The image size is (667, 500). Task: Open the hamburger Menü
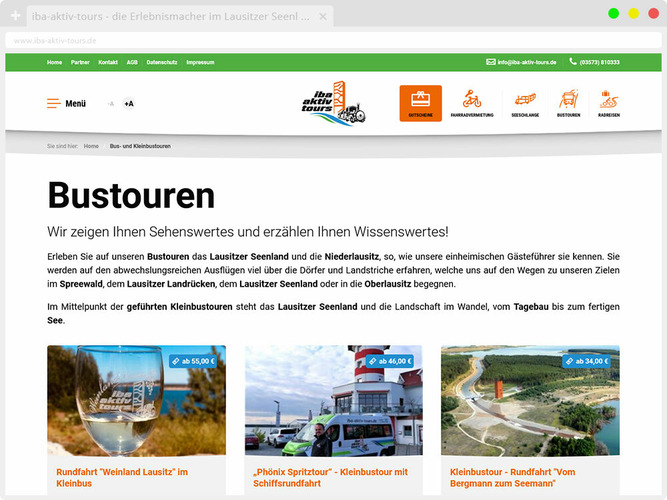pos(66,103)
